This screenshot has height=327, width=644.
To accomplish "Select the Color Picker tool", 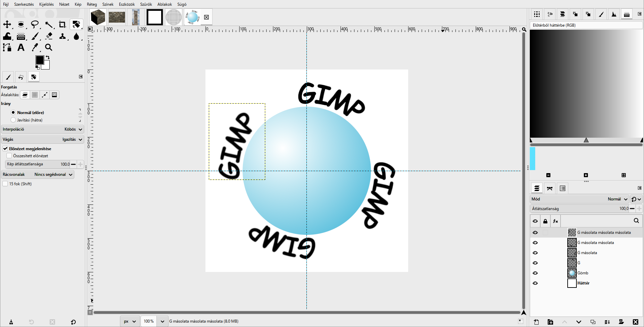I will click(35, 48).
